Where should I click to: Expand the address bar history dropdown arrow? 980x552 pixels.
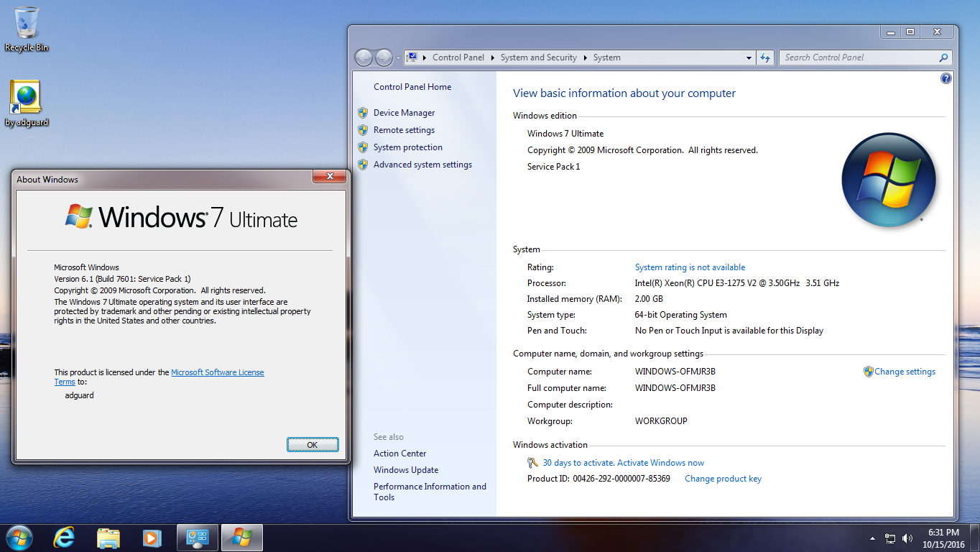point(749,57)
